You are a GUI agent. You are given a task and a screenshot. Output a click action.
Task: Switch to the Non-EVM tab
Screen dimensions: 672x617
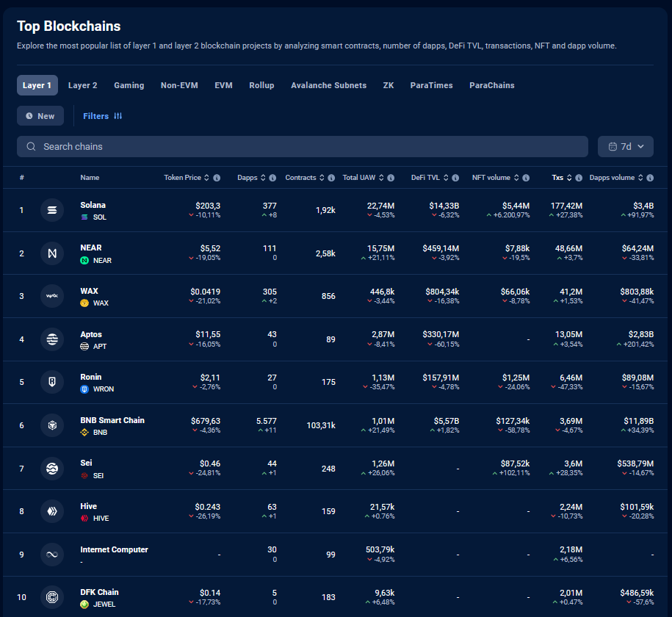click(179, 85)
